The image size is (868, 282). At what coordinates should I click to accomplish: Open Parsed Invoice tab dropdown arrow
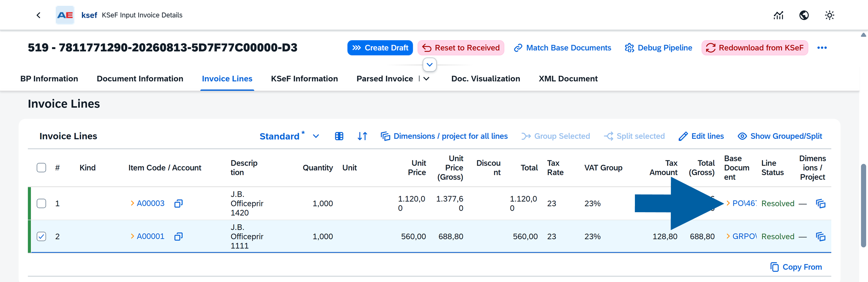point(426,79)
